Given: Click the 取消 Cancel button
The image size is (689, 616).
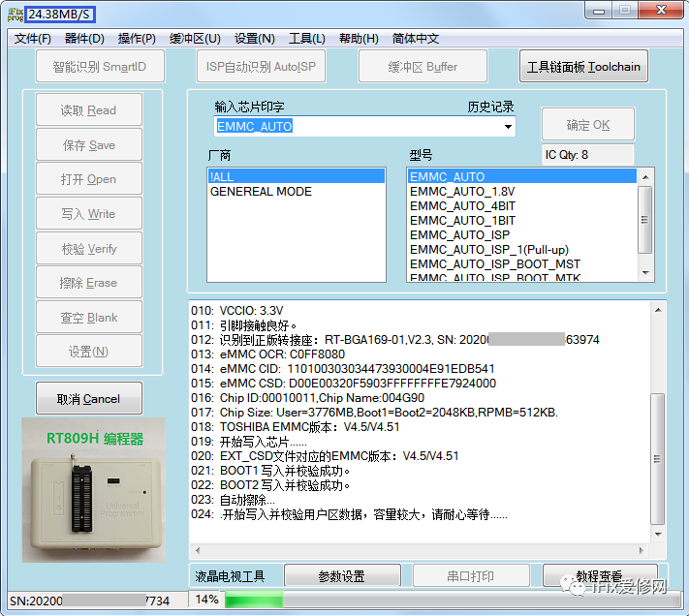Looking at the screenshot, I should pyautogui.click(x=89, y=399).
